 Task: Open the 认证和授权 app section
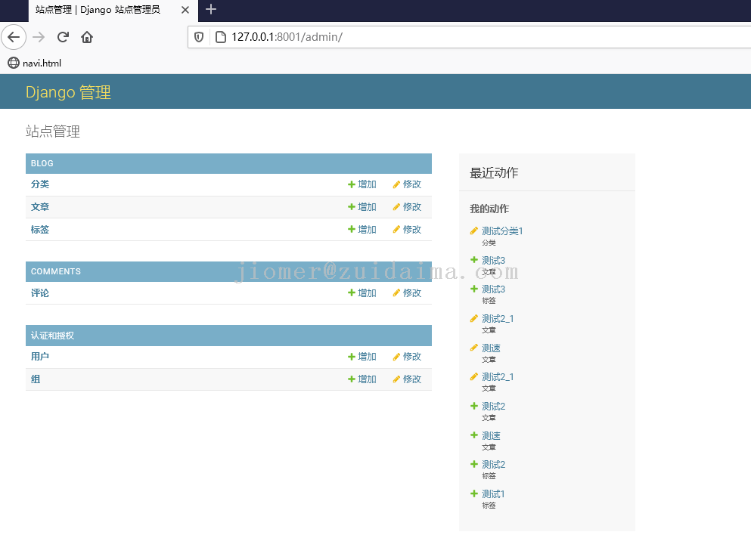coord(52,336)
